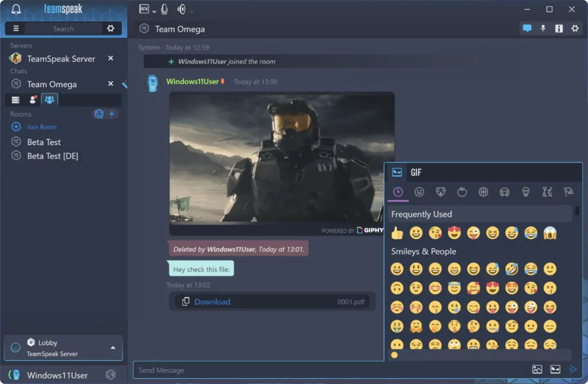Mute the speaker output in the top bar
588x384 pixels.
pyautogui.click(x=181, y=9)
